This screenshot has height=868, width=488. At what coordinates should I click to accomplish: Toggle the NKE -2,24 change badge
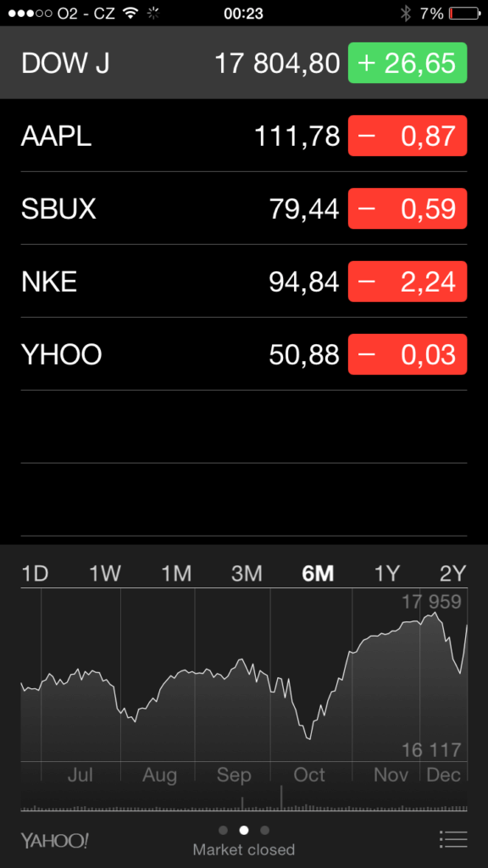click(x=408, y=281)
